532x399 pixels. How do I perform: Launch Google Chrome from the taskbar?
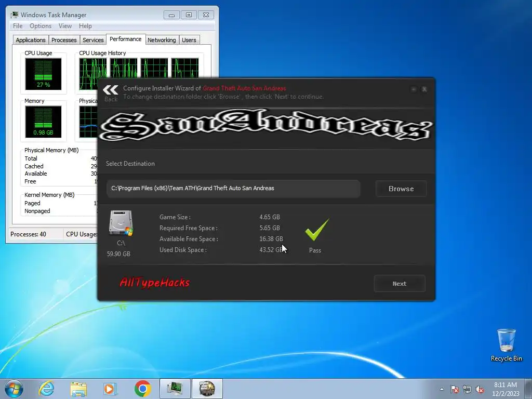(142, 389)
